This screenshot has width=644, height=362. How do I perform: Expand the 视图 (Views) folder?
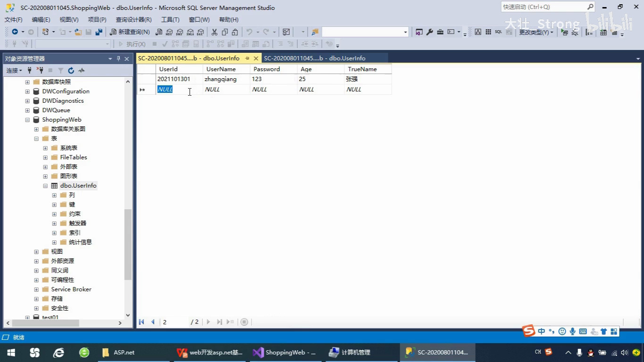point(36,252)
